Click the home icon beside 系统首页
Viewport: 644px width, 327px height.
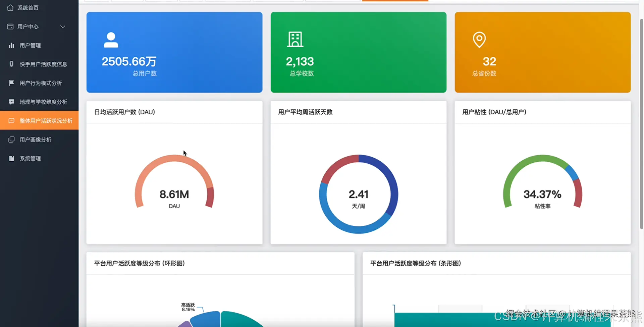pyautogui.click(x=10, y=8)
